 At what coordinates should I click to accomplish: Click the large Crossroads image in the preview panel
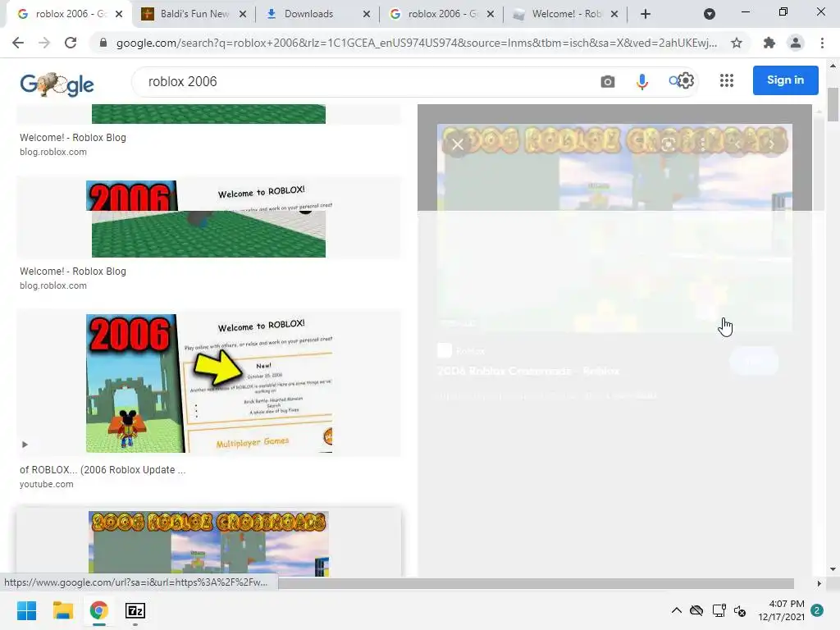click(614, 228)
